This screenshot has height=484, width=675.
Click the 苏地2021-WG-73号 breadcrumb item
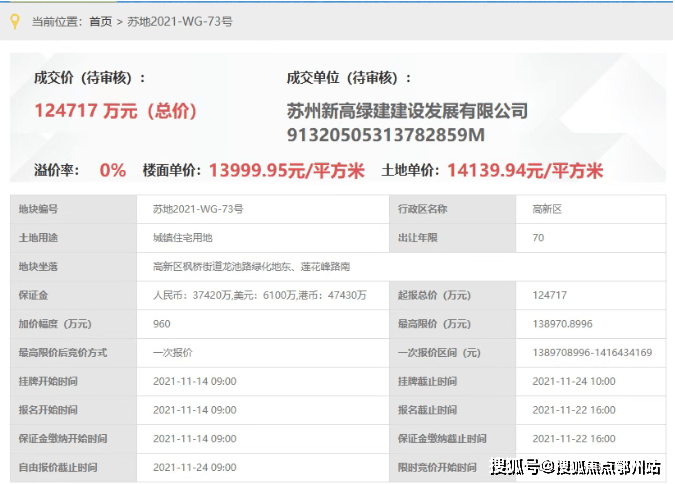[x=173, y=21]
